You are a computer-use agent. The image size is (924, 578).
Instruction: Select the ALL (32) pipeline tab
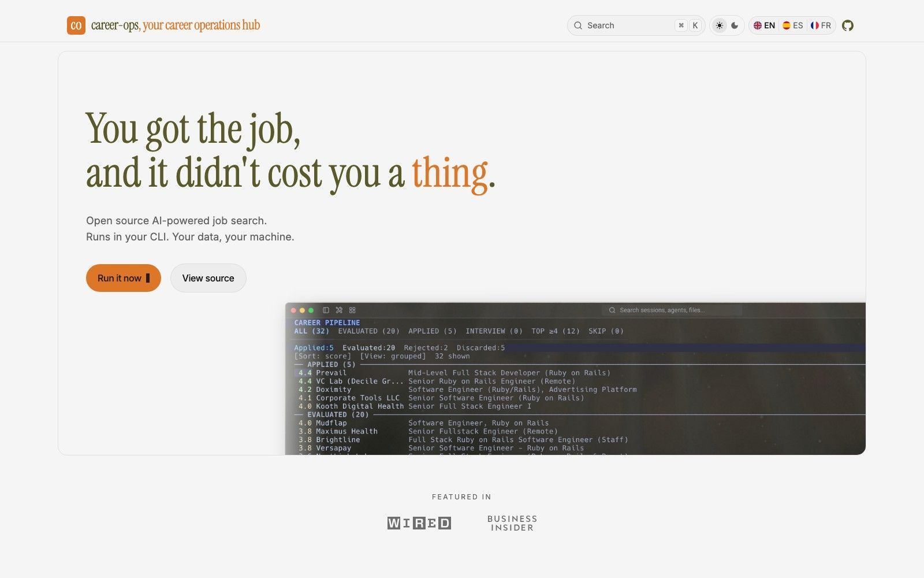311,331
